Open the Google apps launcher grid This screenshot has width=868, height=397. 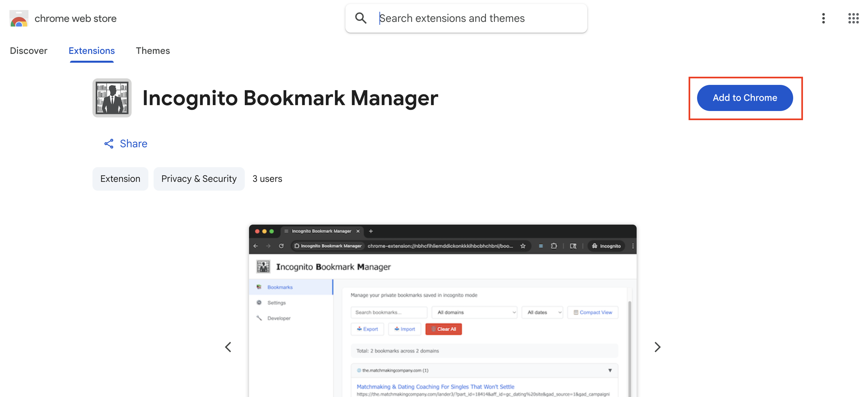[x=853, y=19]
